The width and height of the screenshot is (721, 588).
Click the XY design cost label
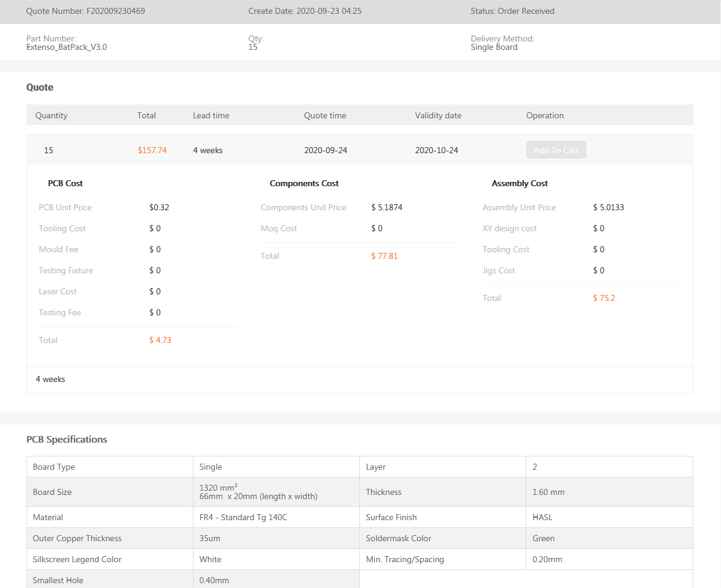[x=510, y=228]
